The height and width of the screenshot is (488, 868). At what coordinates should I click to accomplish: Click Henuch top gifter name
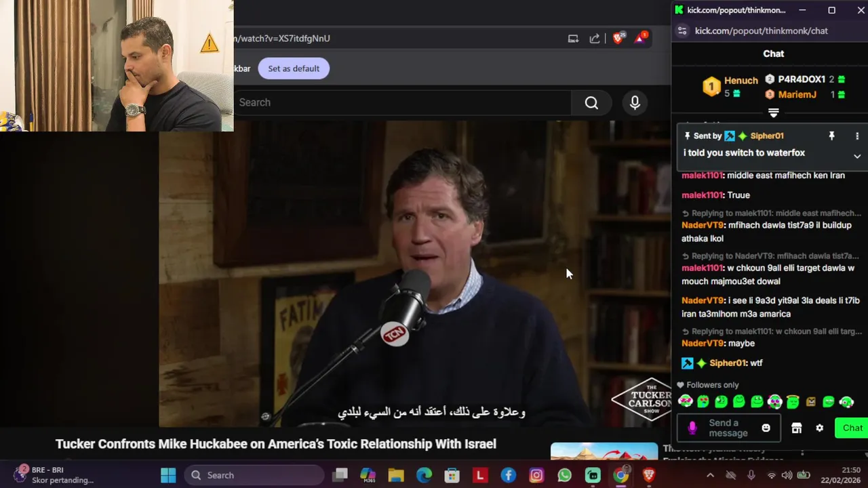point(741,80)
